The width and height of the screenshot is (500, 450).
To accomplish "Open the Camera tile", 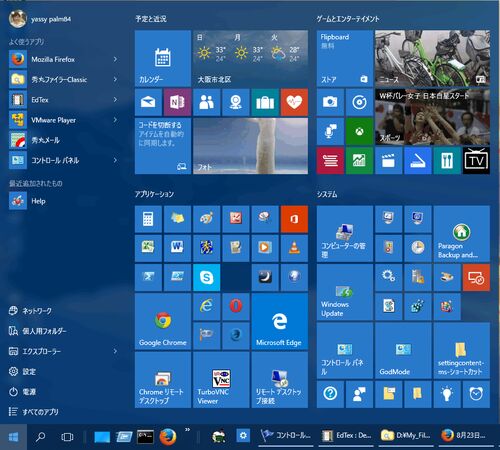I will [x=330, y=102].
